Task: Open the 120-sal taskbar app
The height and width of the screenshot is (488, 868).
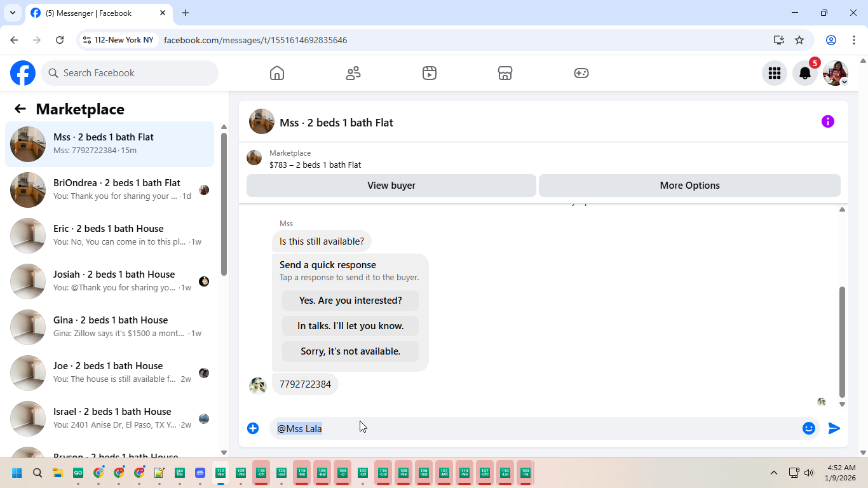Action: coord(281,473)
